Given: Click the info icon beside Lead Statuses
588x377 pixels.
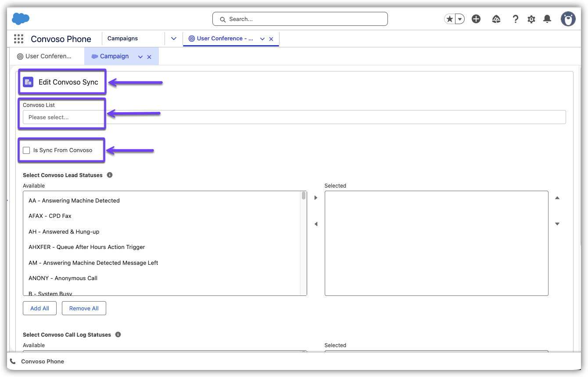Looking at the screenshot, I should tap(110, 175).
